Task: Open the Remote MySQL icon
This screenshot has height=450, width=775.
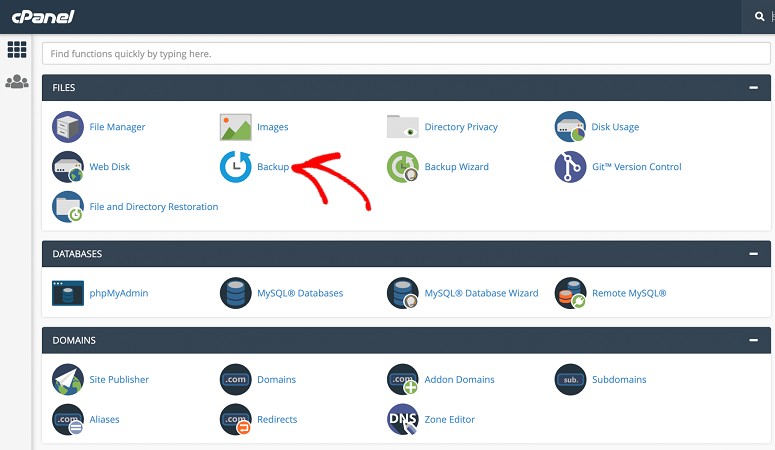Action: (570, 293)
